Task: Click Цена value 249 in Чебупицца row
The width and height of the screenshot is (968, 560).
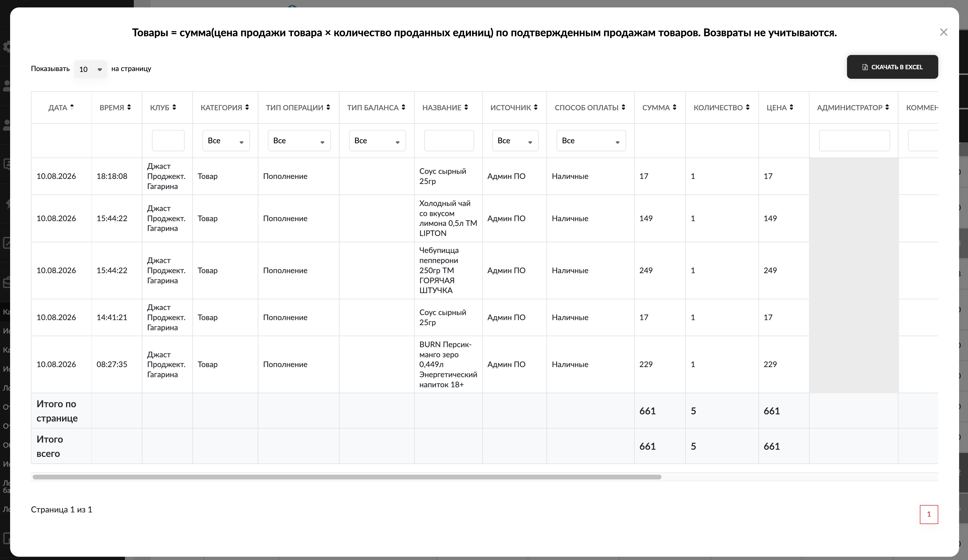Action: coord(770,270)
